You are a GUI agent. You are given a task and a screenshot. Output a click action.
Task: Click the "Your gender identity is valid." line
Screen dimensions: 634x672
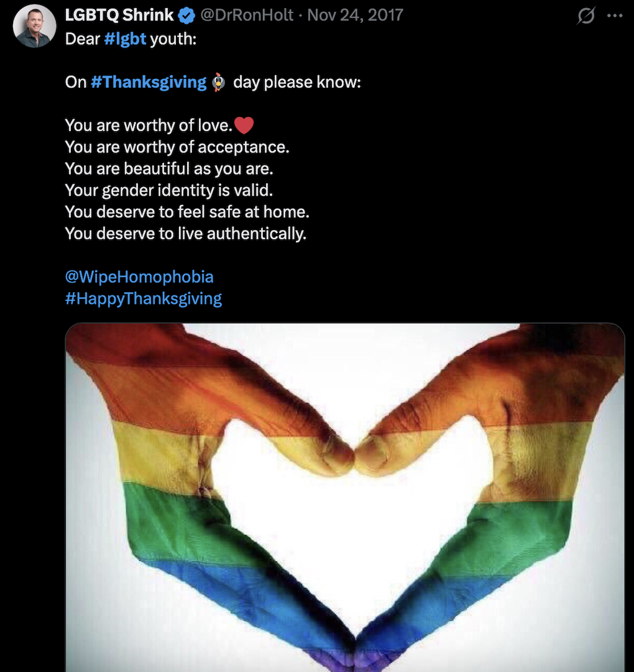(x=168, y=190)
